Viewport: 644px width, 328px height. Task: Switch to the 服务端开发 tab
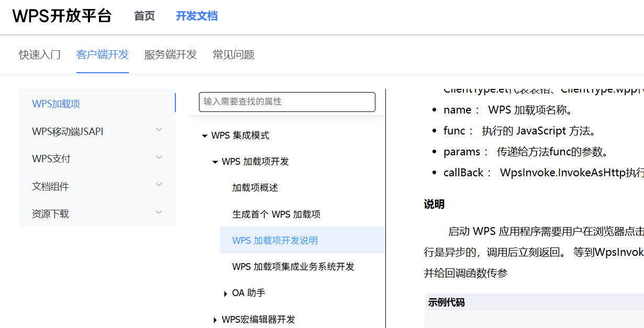pos(171,54)
